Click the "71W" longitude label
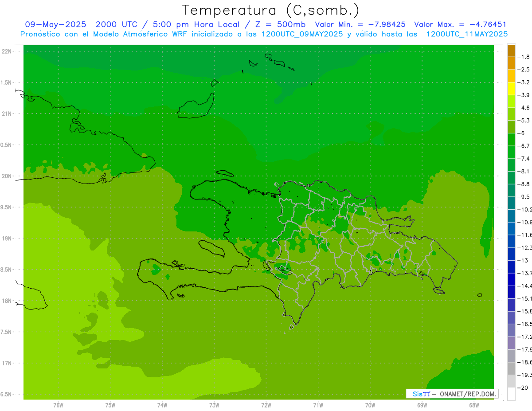 coord(318,405)
